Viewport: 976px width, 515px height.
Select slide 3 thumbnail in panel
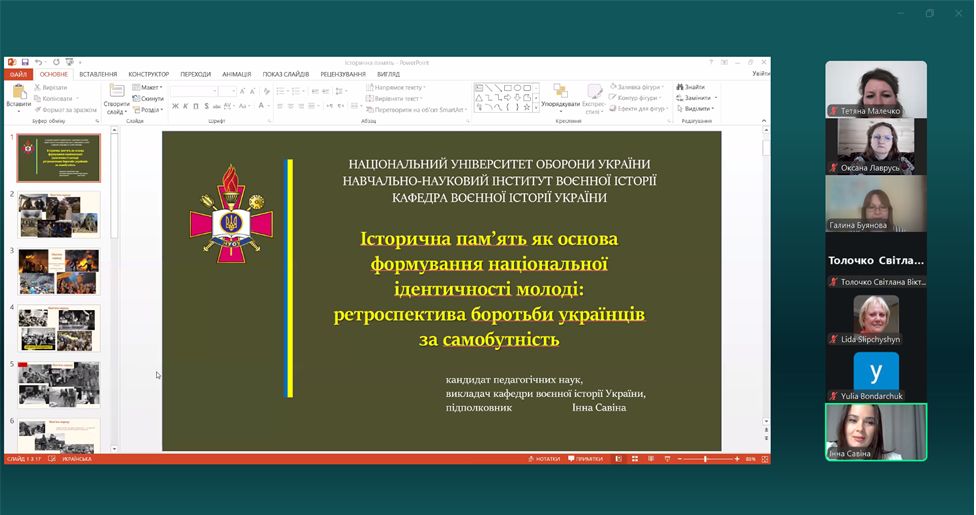(x=59, y=271)
